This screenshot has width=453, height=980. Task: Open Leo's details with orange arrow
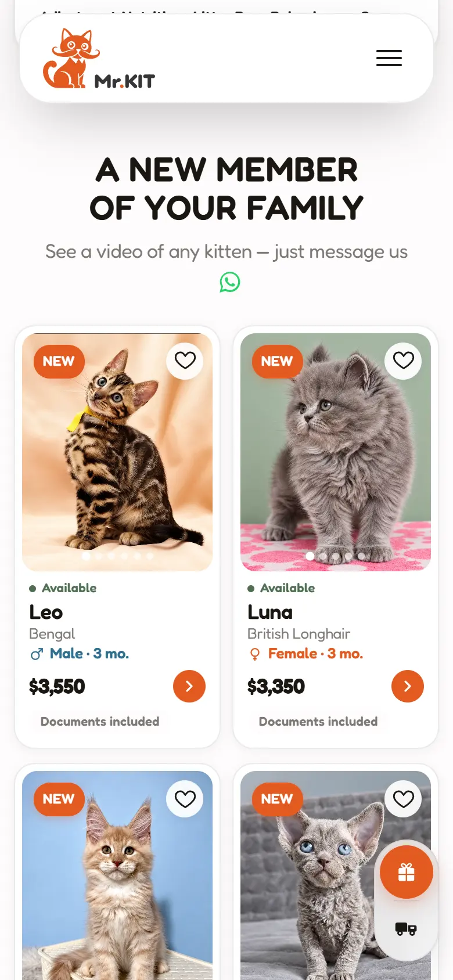tap(189, 686)
